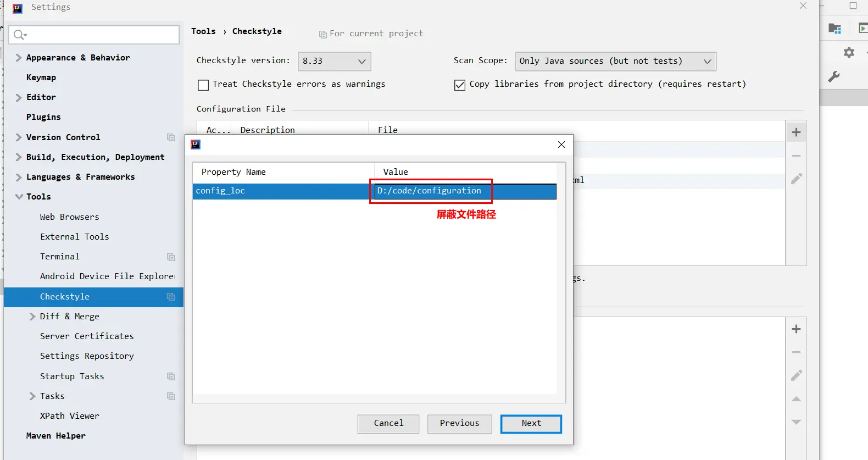
Task: Expand the Tasks node
Action: tap(32, 396)
